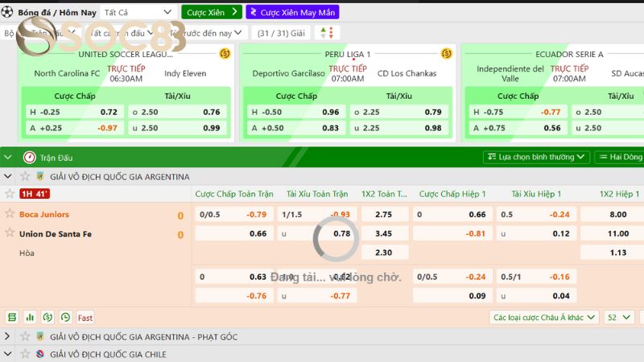Select first-half under odds 0.12
The height and width of the screenshot is (362, 644).
(x=536, y=233)
